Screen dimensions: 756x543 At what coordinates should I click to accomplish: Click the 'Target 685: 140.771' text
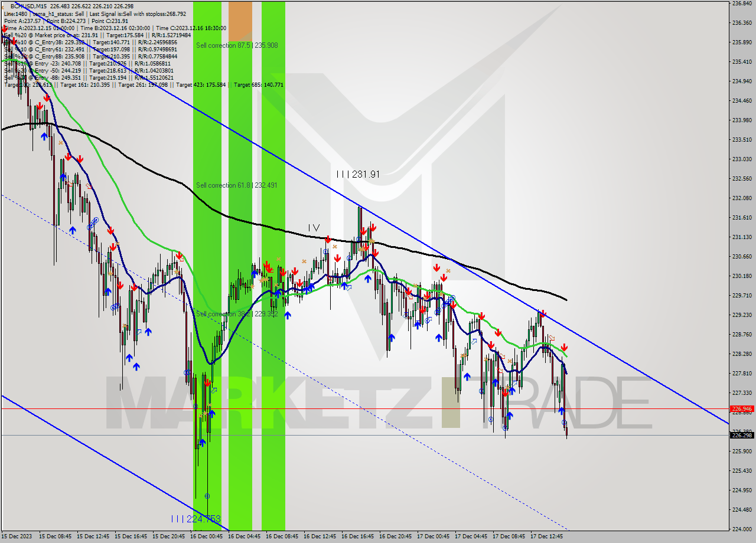click(258, 84)
